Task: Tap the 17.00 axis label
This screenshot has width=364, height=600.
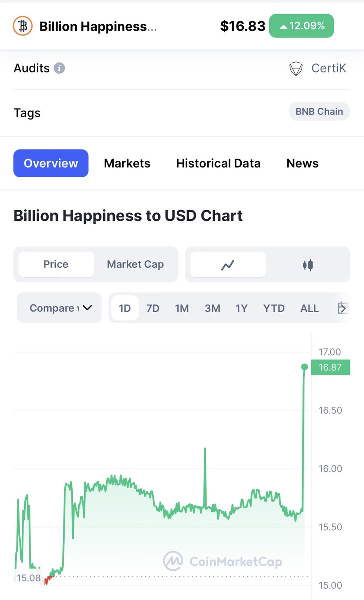Action: 330,352
